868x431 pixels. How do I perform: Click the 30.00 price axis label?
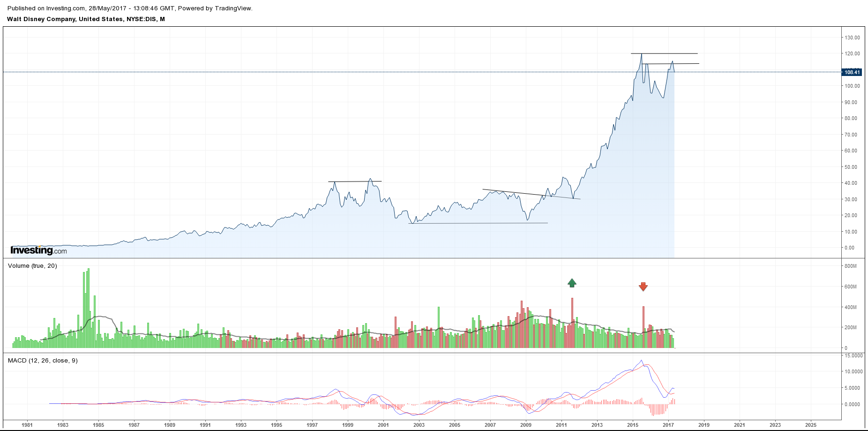pyautogui.click(x=851, y=199)
